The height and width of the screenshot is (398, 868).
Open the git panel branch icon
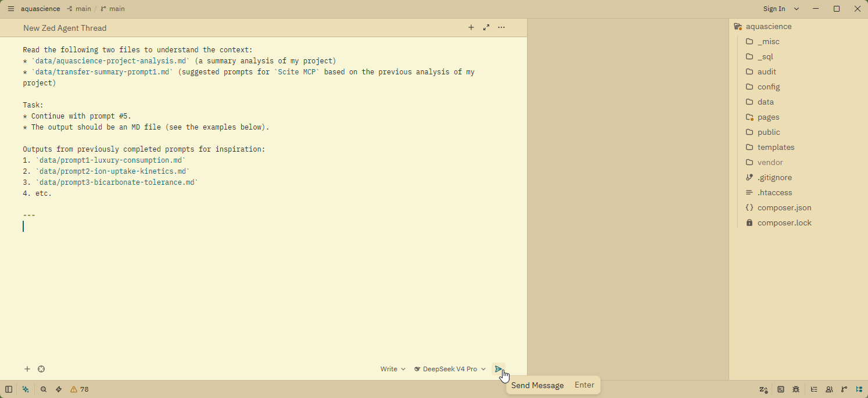point(844,389)
